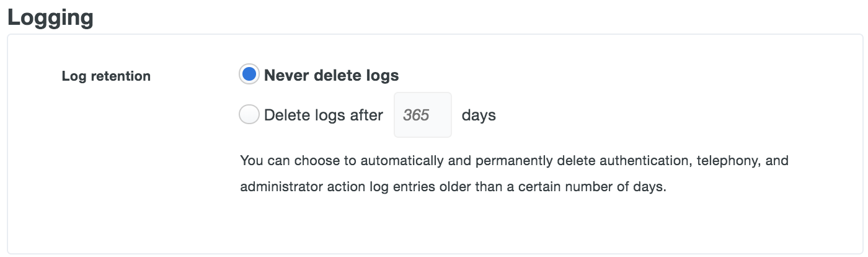This screenshot has width=868, height=257.
Task: Select the Never delete logs radio button
Action: (249, 75)
